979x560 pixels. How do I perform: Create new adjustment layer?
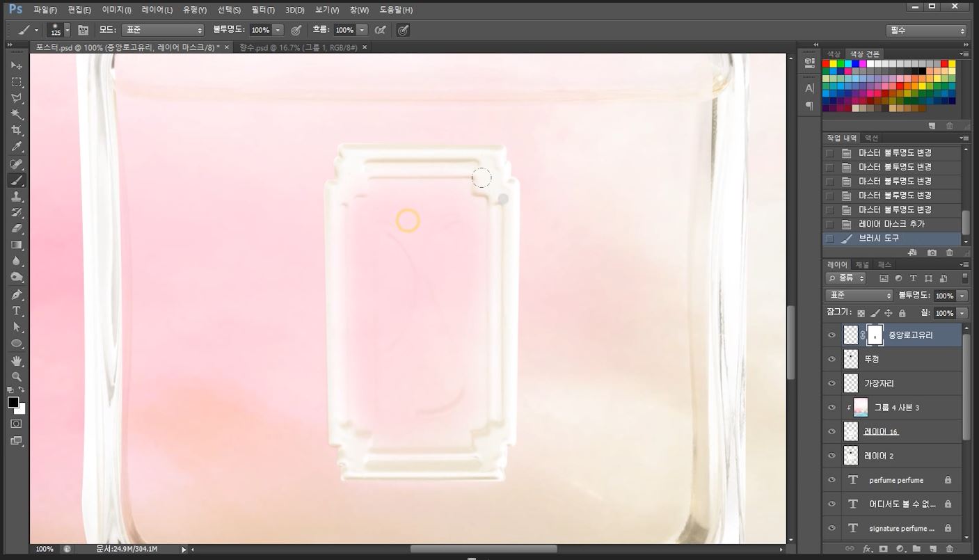click(900, 549)
